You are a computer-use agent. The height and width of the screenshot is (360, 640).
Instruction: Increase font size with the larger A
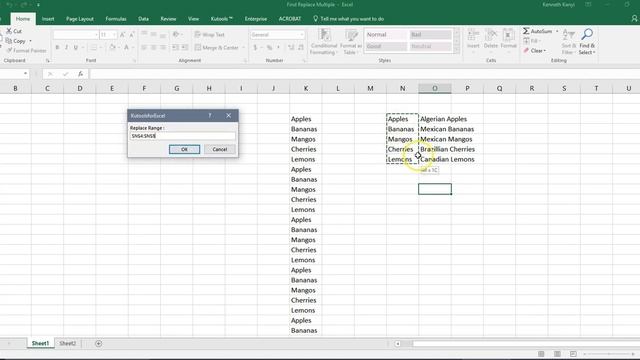pyautogui.click(x=122, y=35)
